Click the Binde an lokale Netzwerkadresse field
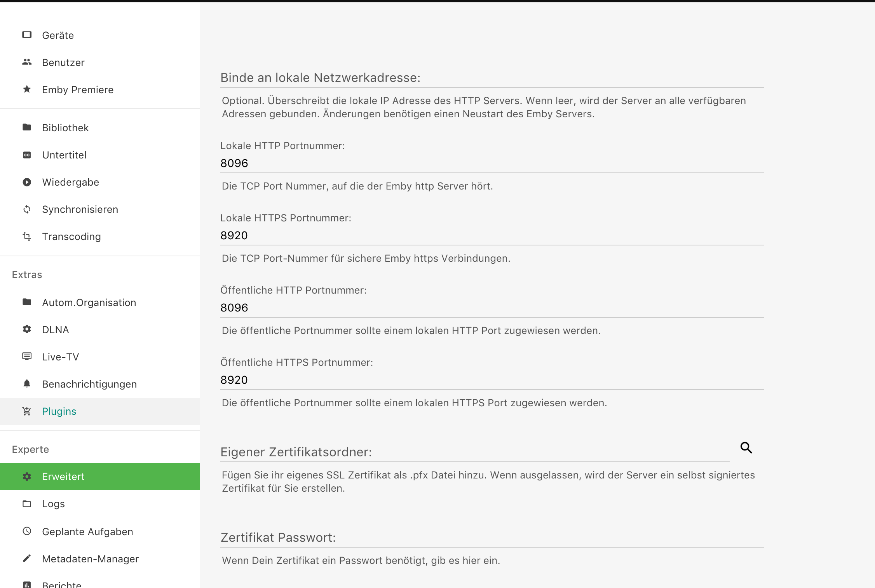The width and height of the screenshot is (875, 588). coord(492,78)
